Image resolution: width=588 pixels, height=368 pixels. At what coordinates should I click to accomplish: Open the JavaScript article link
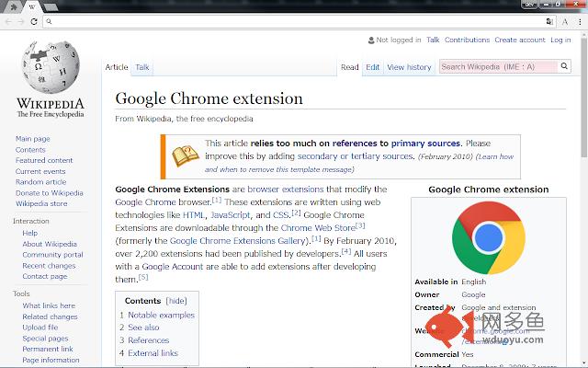[x=231, y=215]
